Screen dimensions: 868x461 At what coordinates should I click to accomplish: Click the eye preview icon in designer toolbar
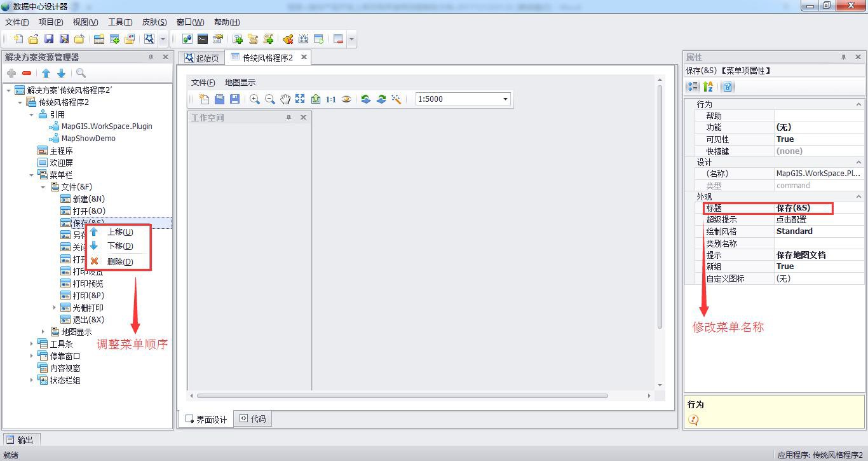point(346,99)
